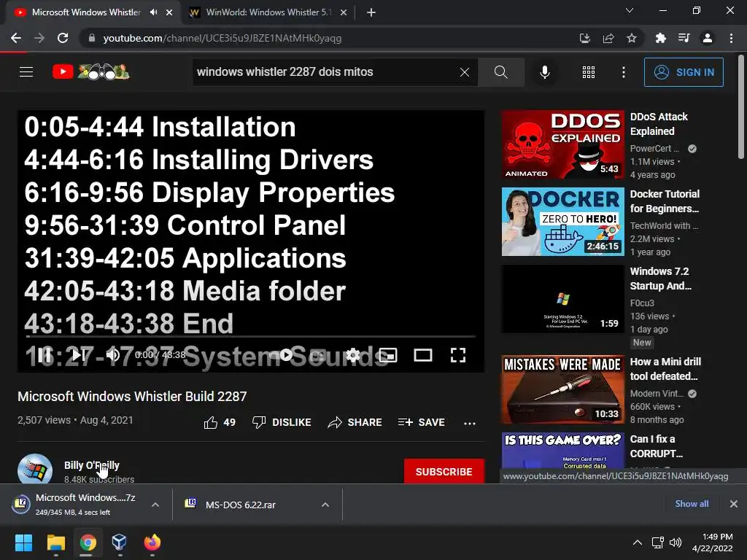Subscribe to Billy O'Reilly channel
The image size is (747, 560).
(444, 472)
